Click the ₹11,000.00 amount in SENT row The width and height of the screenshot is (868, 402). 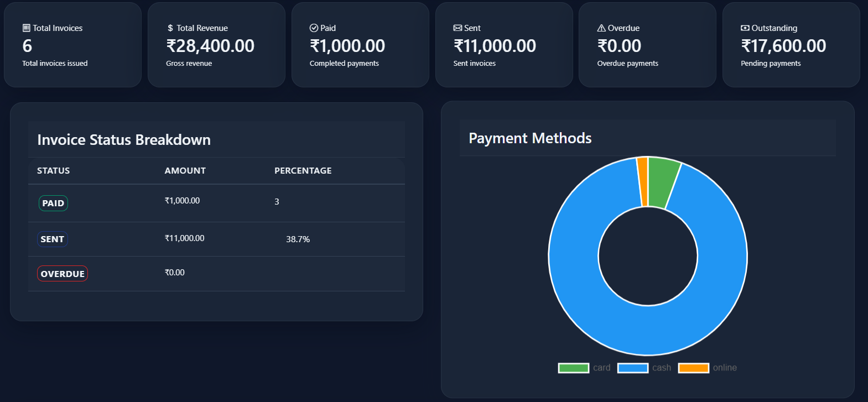tap(184, 238)
